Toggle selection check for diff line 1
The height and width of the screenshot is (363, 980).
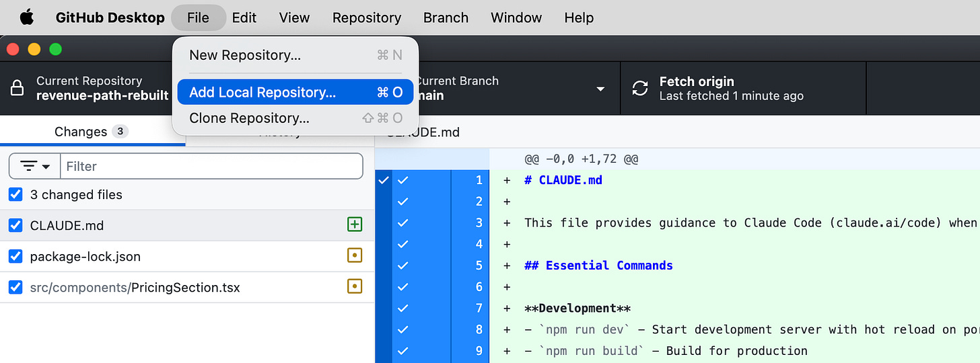(403, 179)
